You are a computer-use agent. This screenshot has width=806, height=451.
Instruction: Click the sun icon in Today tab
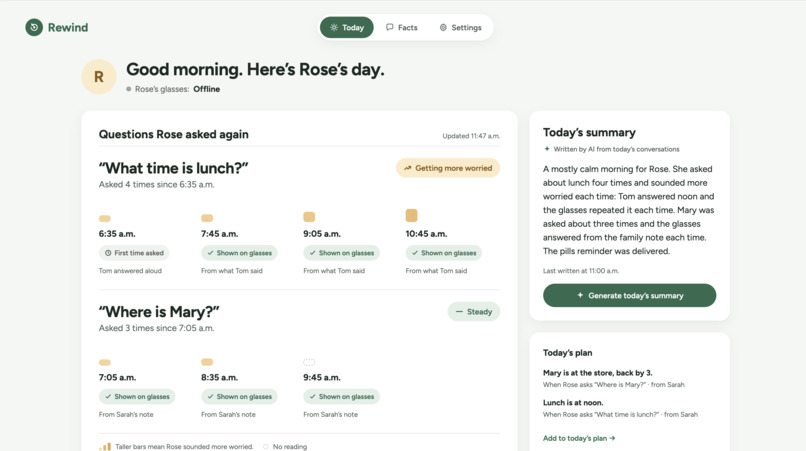tap(334, 27)
